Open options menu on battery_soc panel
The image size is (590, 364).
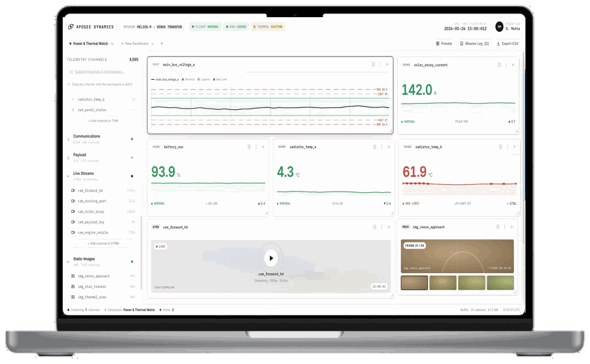tap(256, 147)
